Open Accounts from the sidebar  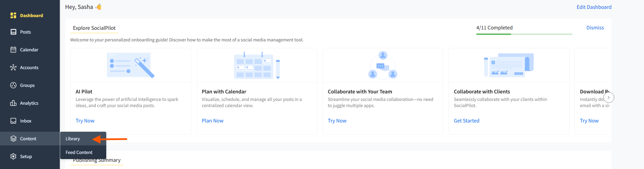point(29,67)
